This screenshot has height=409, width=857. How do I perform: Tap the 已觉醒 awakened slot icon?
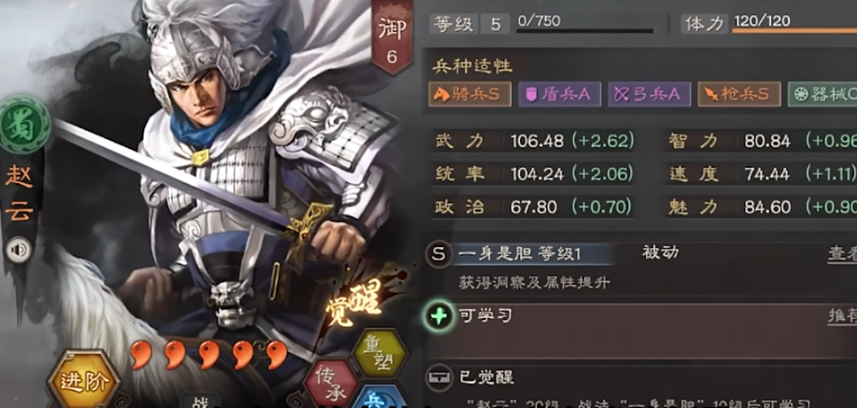pyautogui.click(x=439, y=378)
